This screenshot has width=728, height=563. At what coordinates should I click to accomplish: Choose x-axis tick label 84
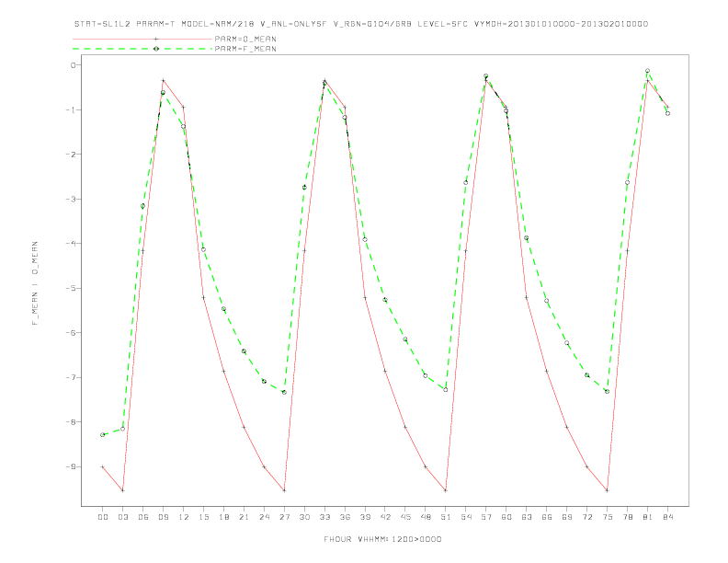(x=667, y=517)
